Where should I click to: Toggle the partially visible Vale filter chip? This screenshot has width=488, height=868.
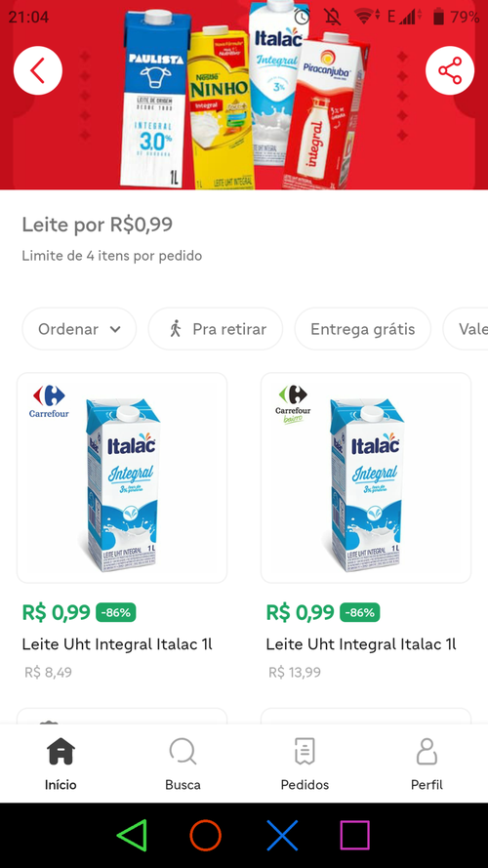[x=466, y=329]
